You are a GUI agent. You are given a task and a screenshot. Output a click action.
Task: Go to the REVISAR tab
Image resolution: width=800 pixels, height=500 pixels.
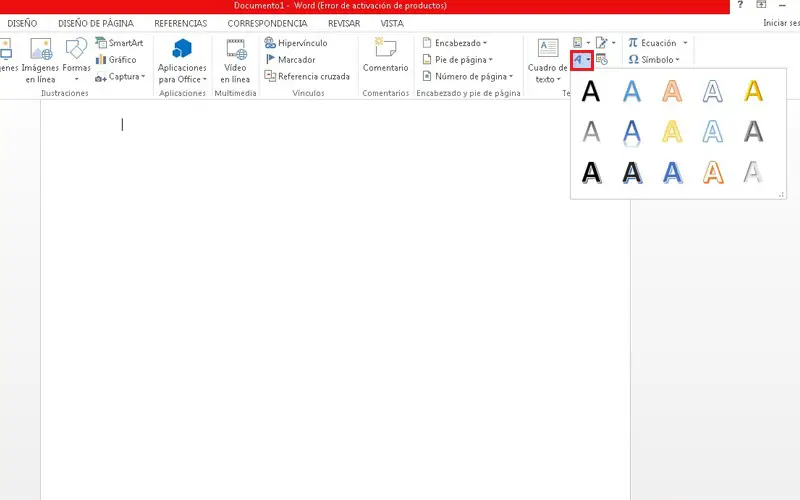[344, 23]
